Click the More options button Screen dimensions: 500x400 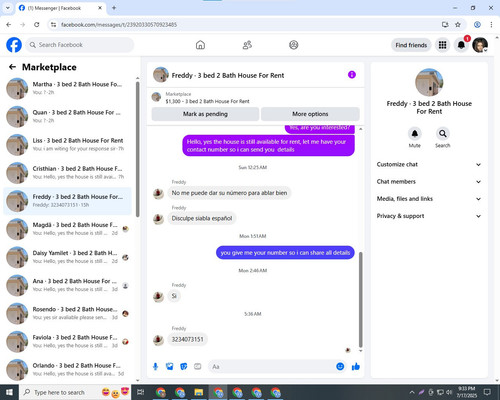[310, 114]
